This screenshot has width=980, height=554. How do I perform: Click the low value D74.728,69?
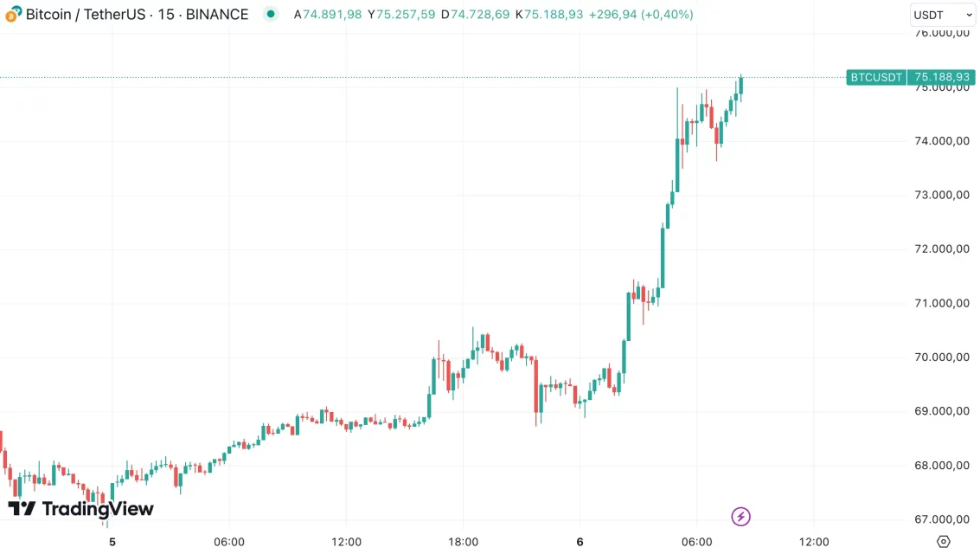[x=475, y=15]
